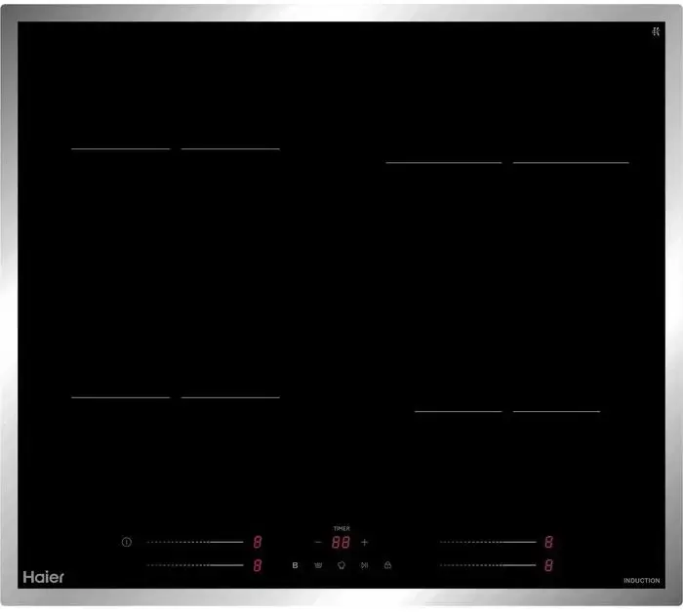This screenshot has width=683, height=616.
Task: Tap the child lock padlock icon
Action: tap(387, 565)
